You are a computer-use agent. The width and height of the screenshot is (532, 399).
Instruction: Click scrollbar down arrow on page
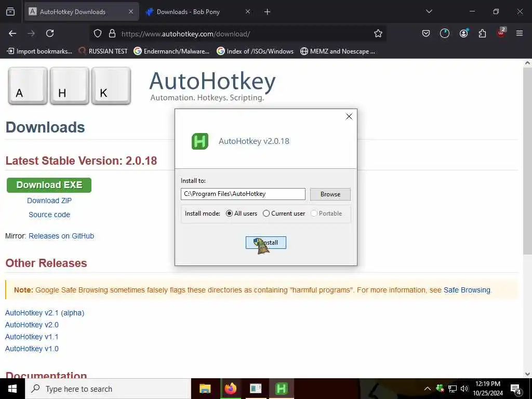tap(527, 374)
